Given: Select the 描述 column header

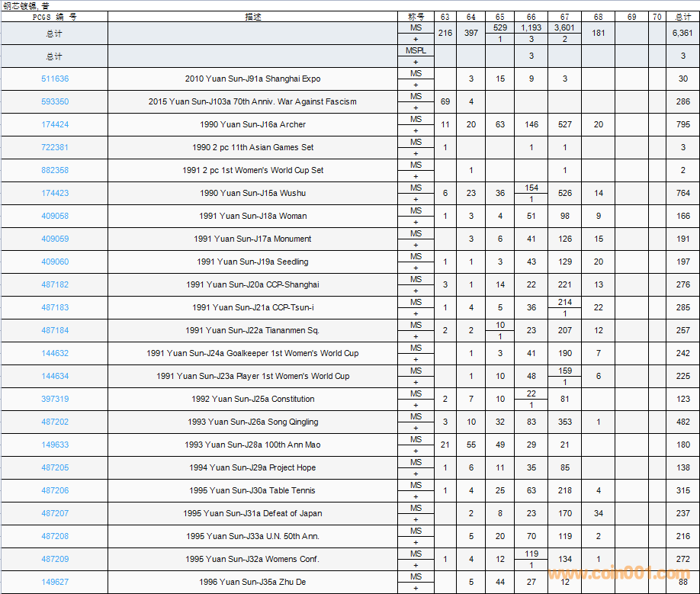Looking at the screenshot, I should coord(252,17).
